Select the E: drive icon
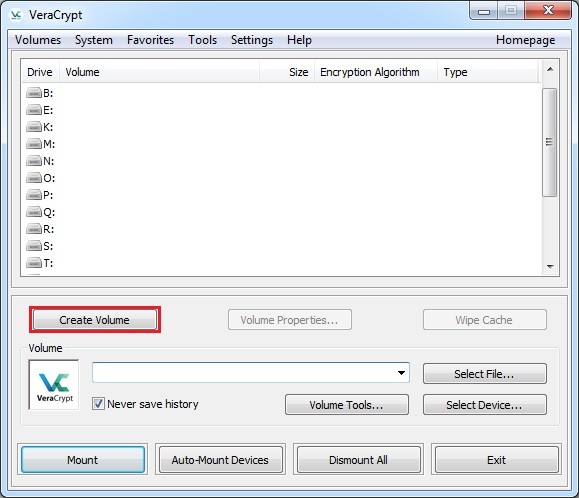 (34, 110)
